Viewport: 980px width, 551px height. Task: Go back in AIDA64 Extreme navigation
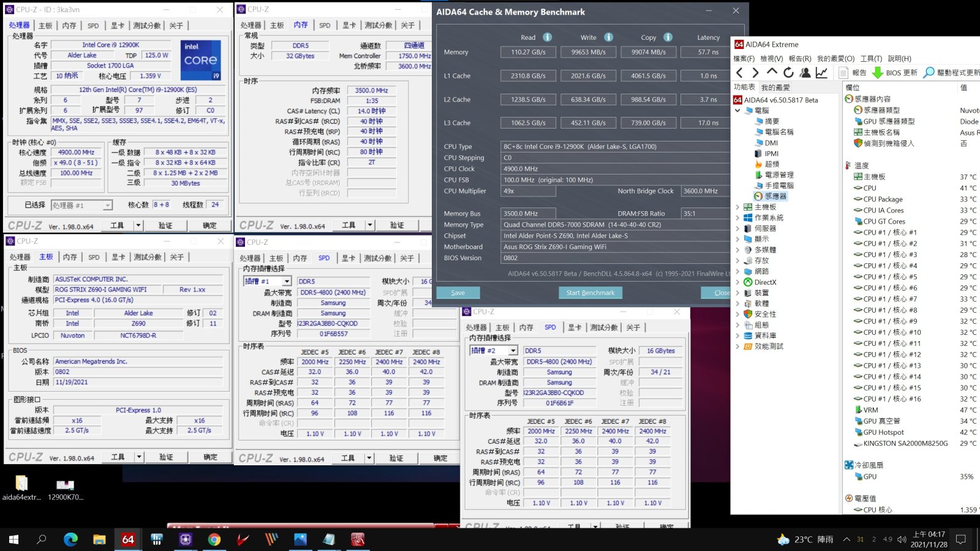739,73
